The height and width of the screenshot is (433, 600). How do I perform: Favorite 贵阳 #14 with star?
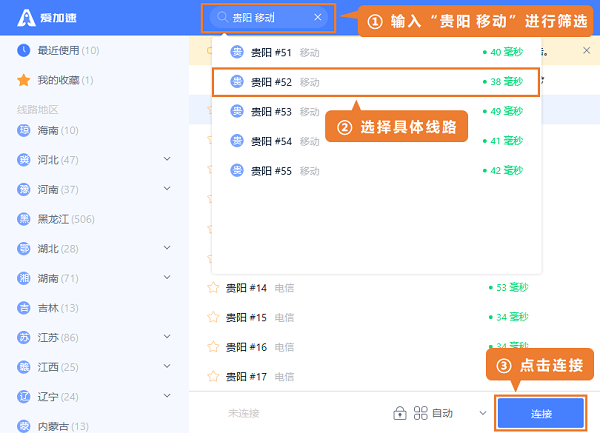[x=213, y=287]
